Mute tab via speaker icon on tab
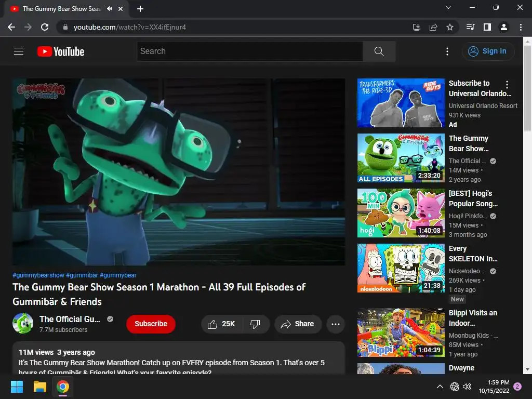532x399 pixels. click(x=109, y=9)
